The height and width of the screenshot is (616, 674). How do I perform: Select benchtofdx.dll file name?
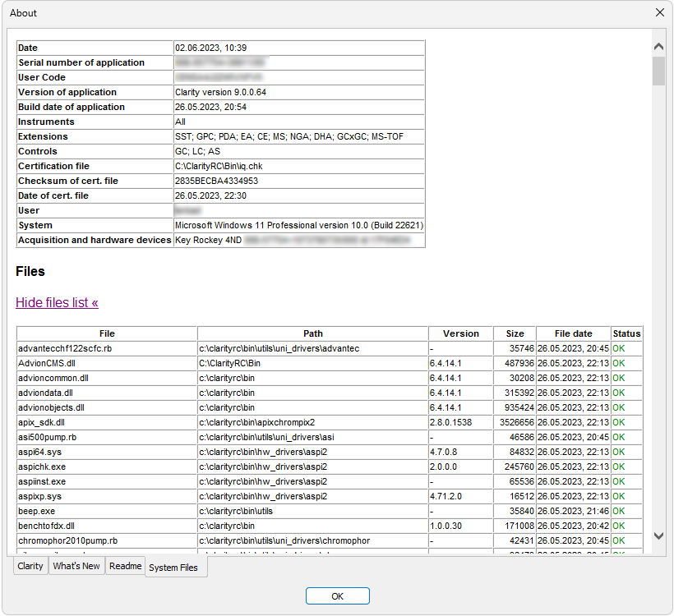[x=46, y=526]
